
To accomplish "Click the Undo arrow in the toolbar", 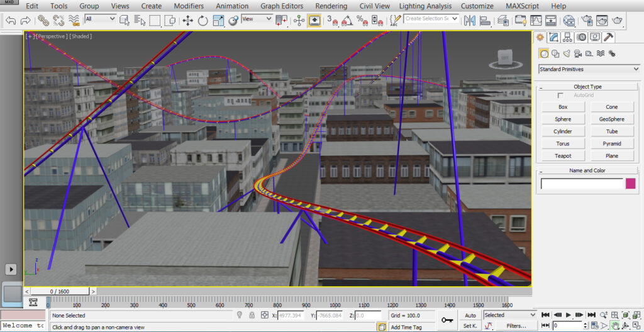I will pos(11,19).
